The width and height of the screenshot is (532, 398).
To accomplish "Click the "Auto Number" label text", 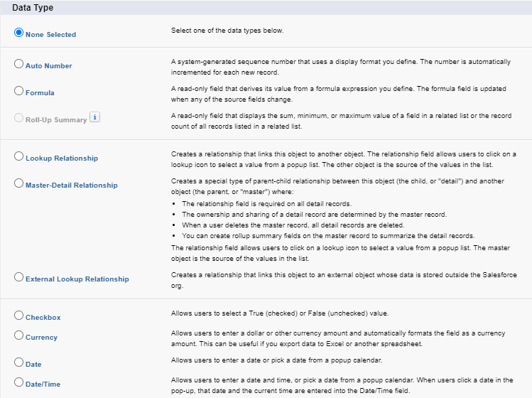I will 48,66.
